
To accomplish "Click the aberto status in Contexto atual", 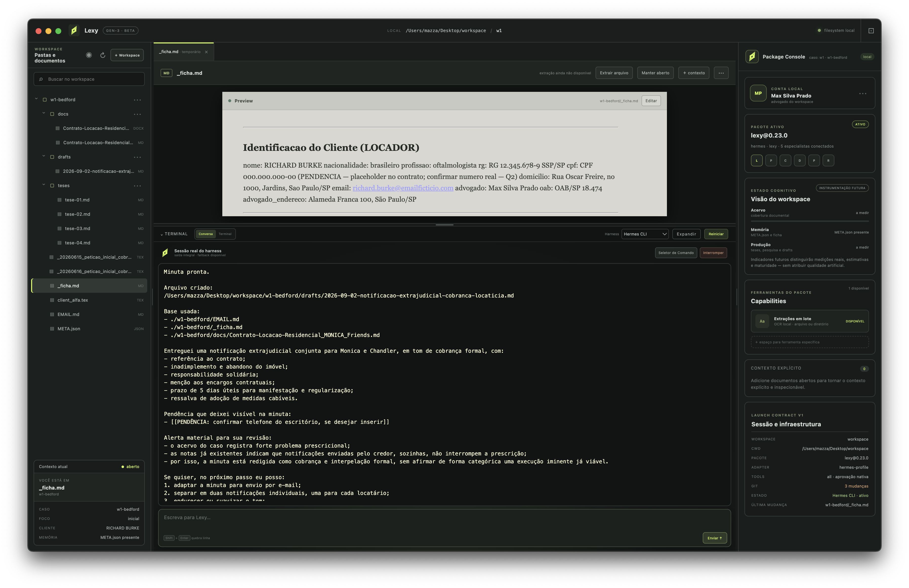I will point(130,467).
